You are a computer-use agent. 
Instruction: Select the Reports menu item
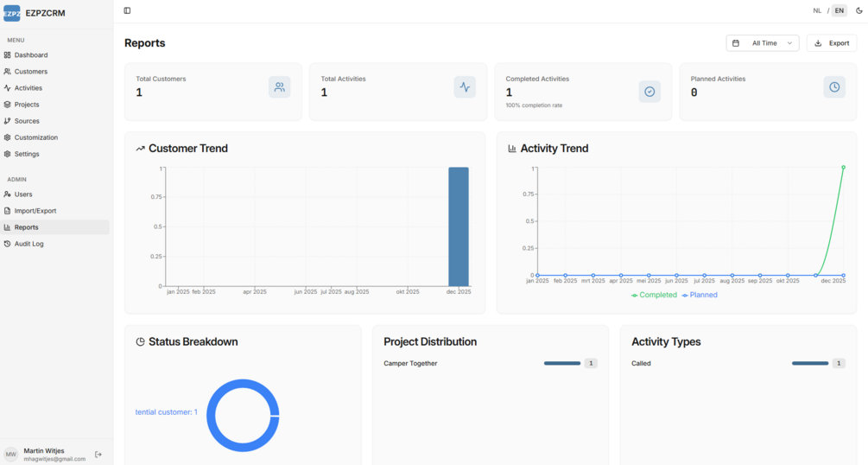point(55,227)
